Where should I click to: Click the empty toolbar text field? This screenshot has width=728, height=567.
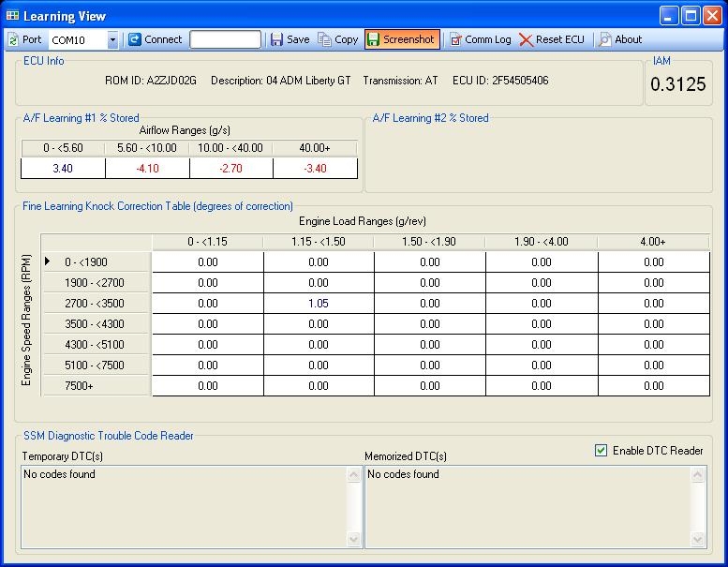pos(225,40)
